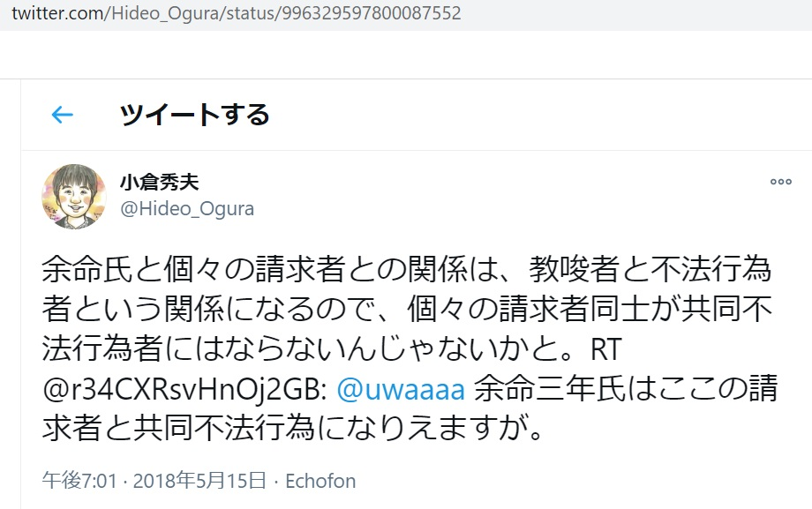
Task: Select the last tweet line ending なりえますが。
Action: click(x=293, y=429)
